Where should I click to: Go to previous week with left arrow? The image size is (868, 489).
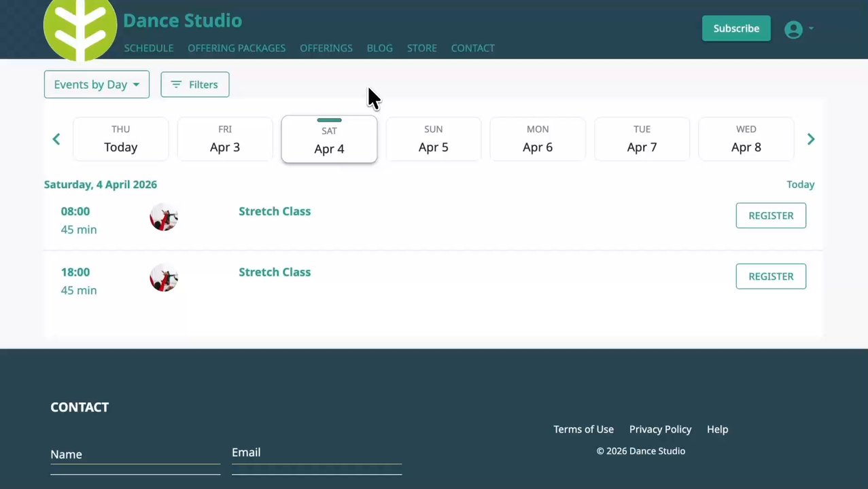point(56,139)
